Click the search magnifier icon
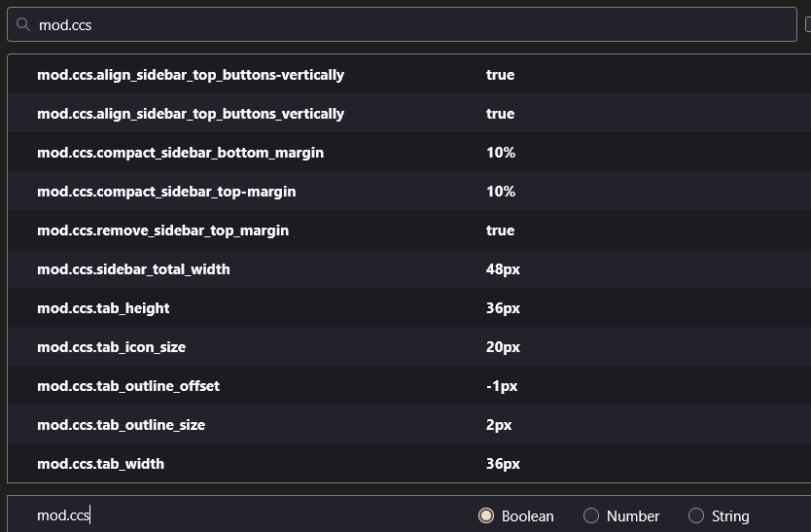The height and width of the screenshot is (532, 811). 22,24
